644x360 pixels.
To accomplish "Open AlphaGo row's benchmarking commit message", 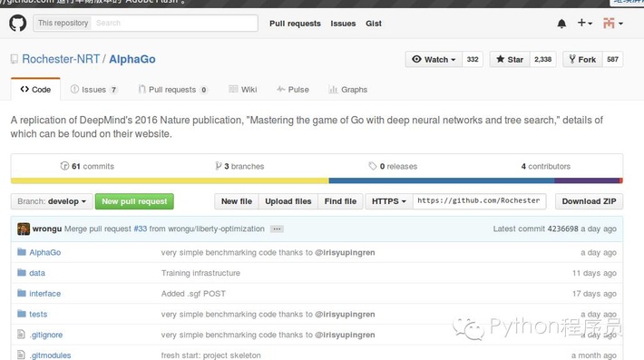I will pyautogui.click(x=268, y=252).
